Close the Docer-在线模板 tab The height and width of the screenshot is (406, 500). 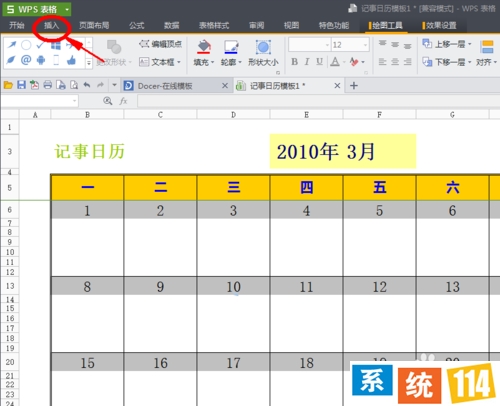tap(225, 86)
